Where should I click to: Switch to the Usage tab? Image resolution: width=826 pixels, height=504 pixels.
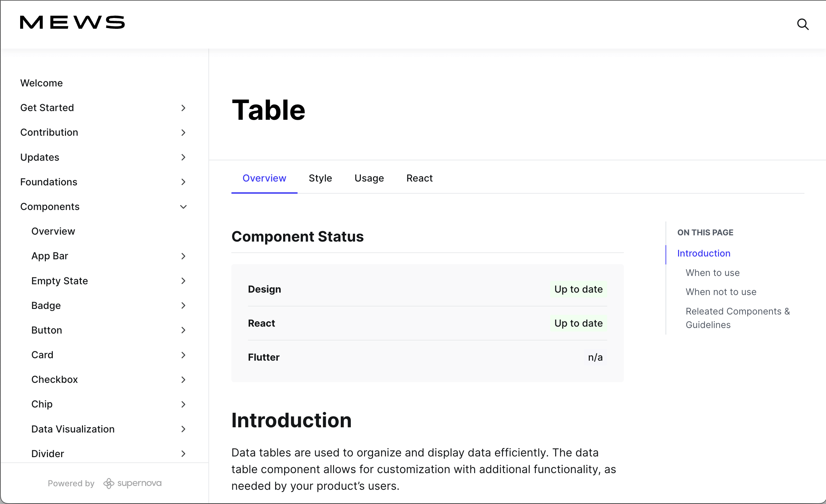click(369, 178)
